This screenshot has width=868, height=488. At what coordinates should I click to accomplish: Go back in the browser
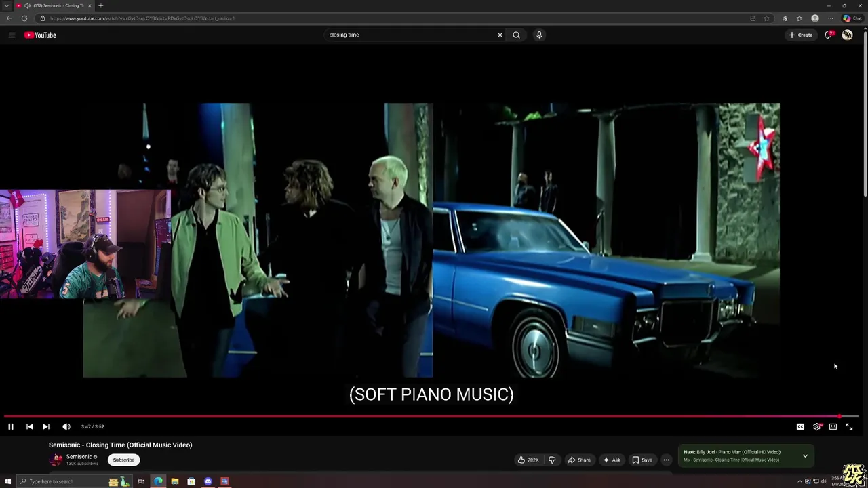[9, 18]
